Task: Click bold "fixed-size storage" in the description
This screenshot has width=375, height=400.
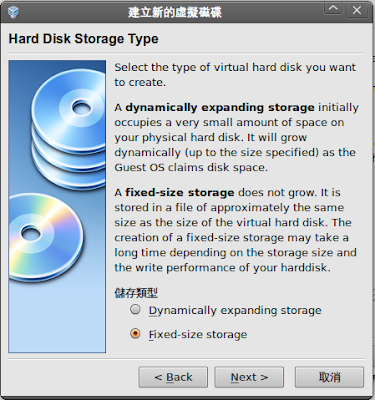Action: pos(180,193)
